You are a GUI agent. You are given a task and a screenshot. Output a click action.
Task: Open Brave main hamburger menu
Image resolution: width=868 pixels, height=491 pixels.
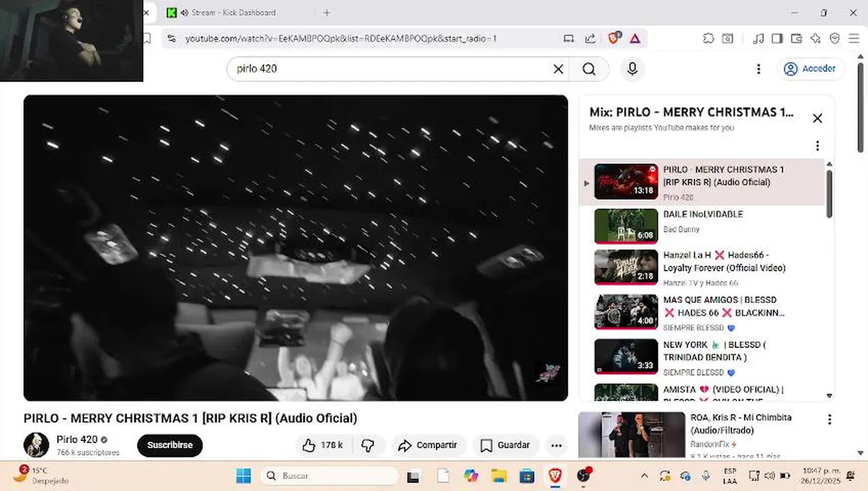854,39
